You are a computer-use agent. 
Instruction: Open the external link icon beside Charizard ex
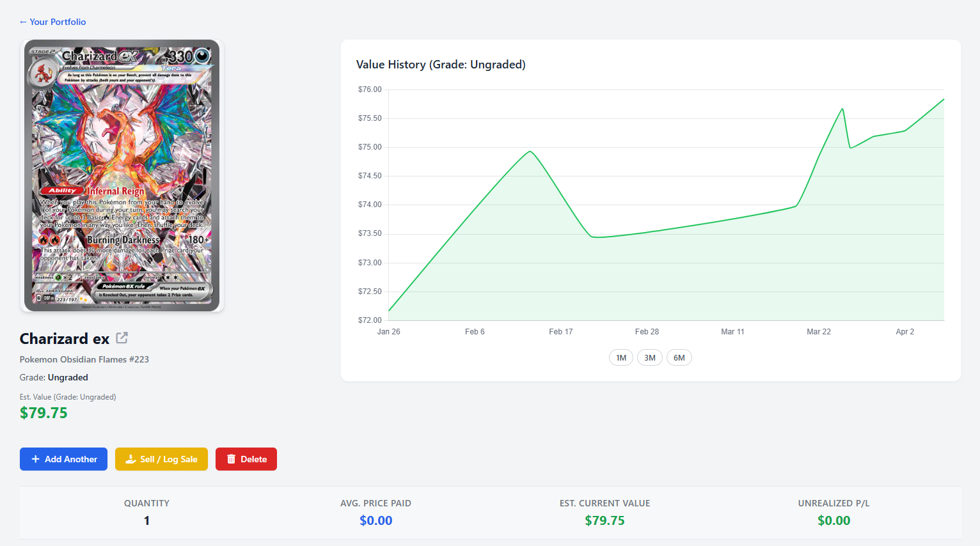click(122, 338)
